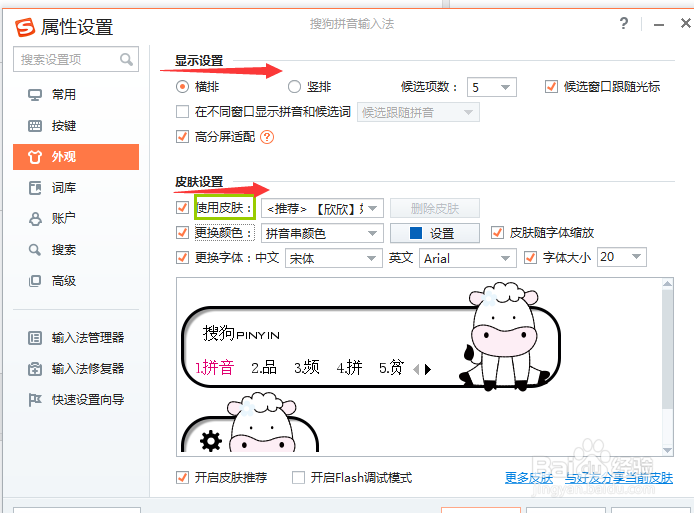
Task: Click the magnifier icon next to 搜索
Action: click(35, 250)
